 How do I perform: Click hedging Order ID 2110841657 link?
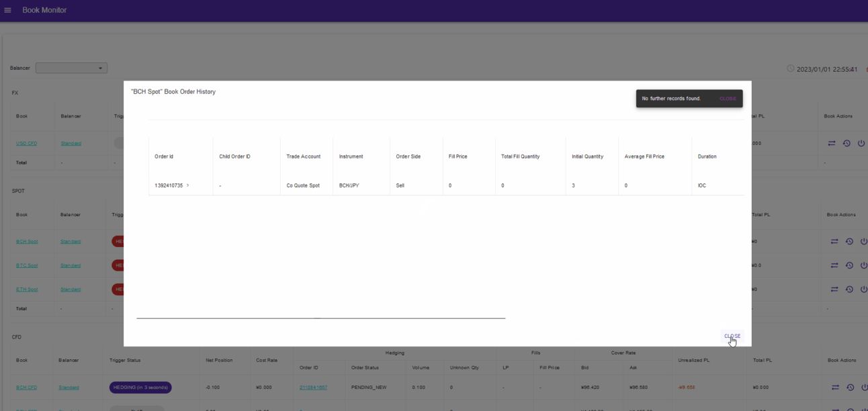pyautogui.click(x=313, y=387)
